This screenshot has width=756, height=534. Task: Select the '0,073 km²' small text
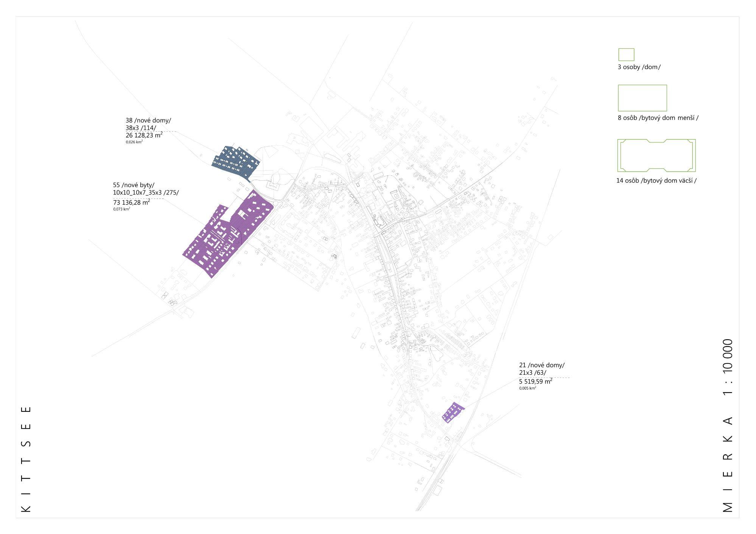pyautogui.click(x=121, y=209)
